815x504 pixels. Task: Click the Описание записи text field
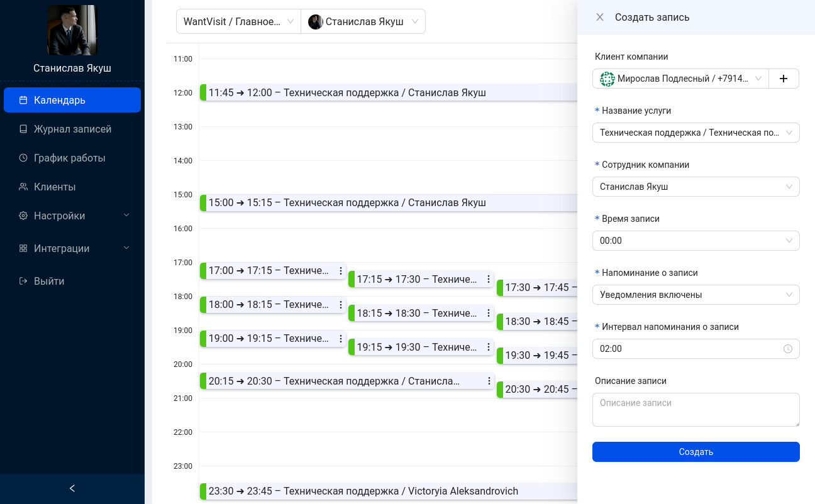pos(696,409)
